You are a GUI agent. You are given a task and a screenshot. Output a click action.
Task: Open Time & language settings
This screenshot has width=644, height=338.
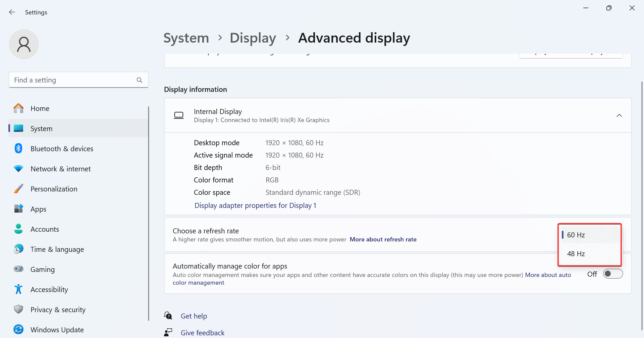coord(78,249)
